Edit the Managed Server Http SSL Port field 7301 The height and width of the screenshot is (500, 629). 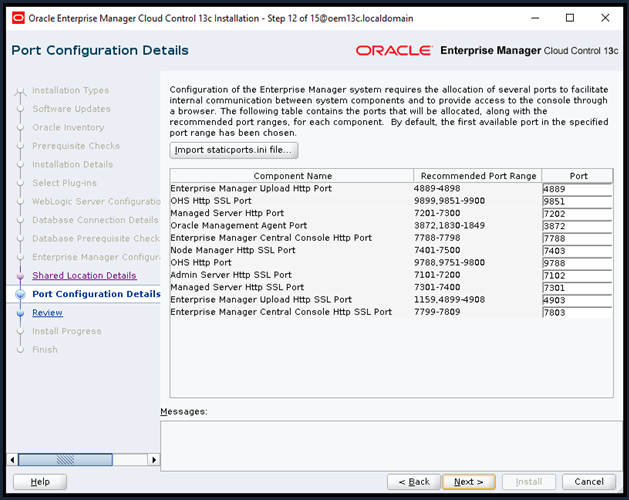pyautogui.click(x=577, y=288)
